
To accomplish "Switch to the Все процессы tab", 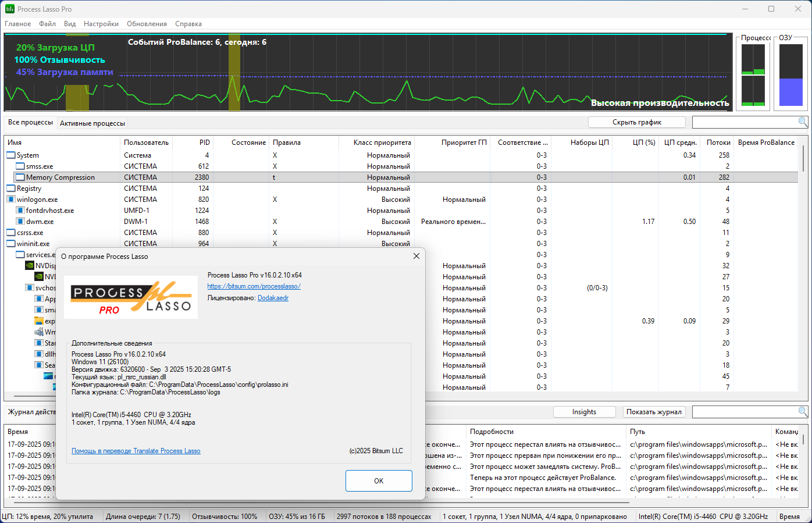I will 30,123.
